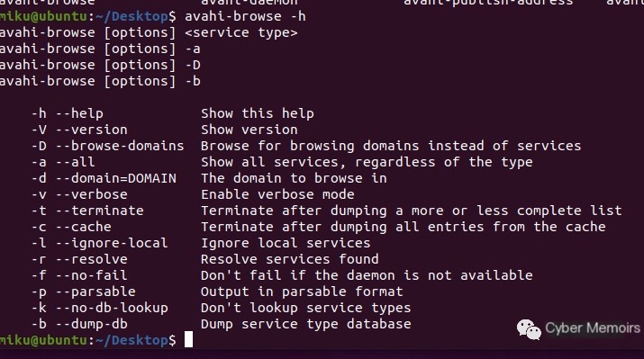Image resolution: width=644 pixels, height=359 pixels.
Task: Click the '--domain=DOMAIN' option text
Action: pos(116,178)
